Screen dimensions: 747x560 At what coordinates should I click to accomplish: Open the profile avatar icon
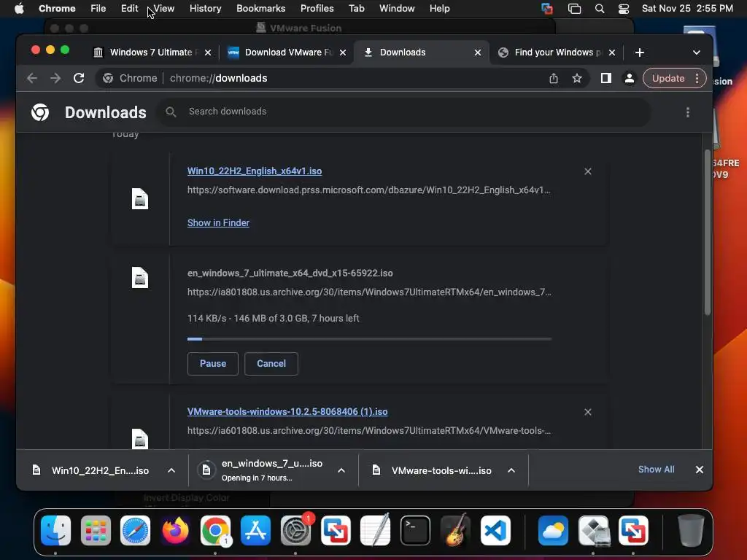click(x=630, y=78)
